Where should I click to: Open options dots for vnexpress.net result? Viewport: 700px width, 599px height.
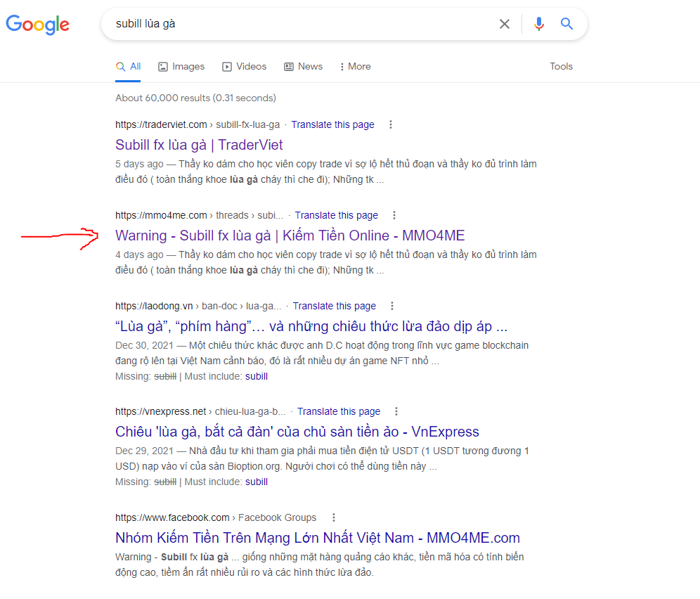pyautogui.click(x=396, y=411)
